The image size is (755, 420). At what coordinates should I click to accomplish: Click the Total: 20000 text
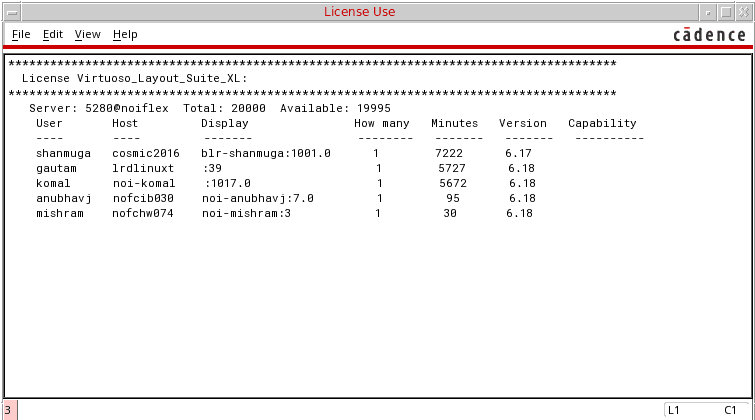tap(224, 108)
